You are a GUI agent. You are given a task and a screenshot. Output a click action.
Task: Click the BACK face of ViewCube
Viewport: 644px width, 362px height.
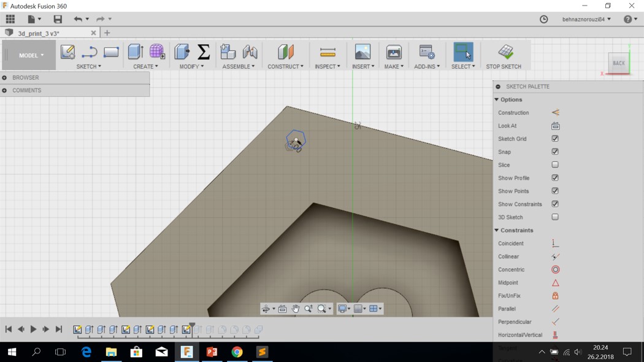[618, 63]
